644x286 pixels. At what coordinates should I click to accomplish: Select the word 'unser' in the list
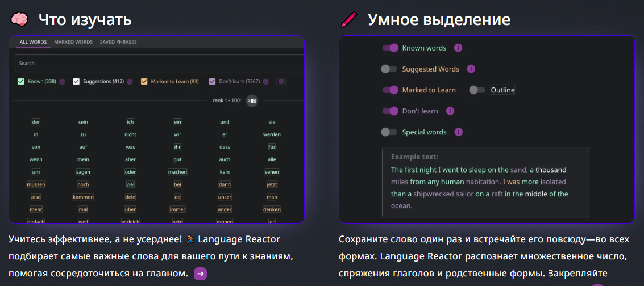point(225,197)
